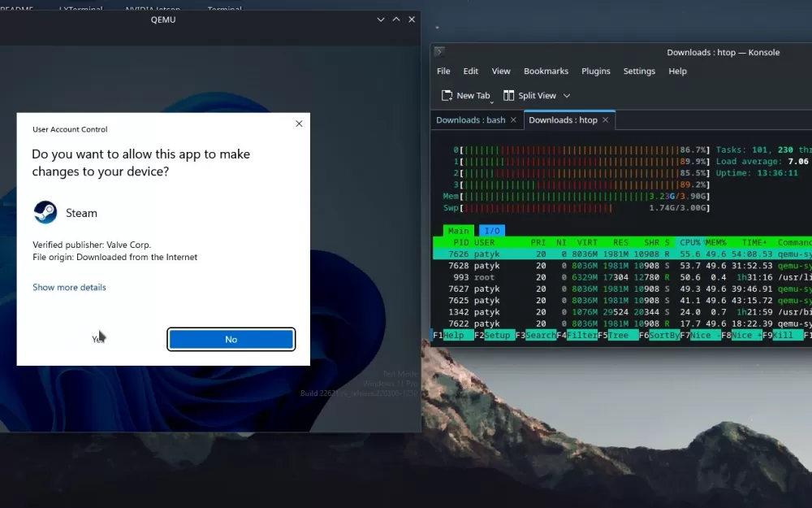Sort by the TIME+ column header
Viewport: 812px width, 508px height.
point(754,242)
